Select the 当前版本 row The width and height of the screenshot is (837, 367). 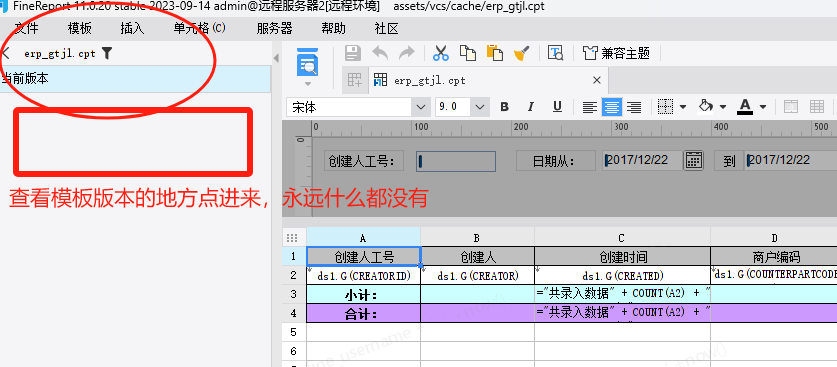135,79
